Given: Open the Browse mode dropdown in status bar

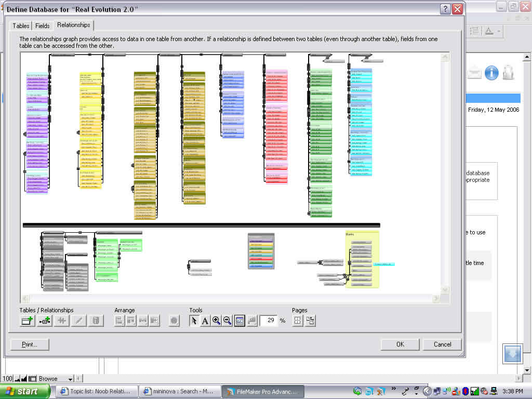Looking at the screenshot, I should click(x=55, y=379).
